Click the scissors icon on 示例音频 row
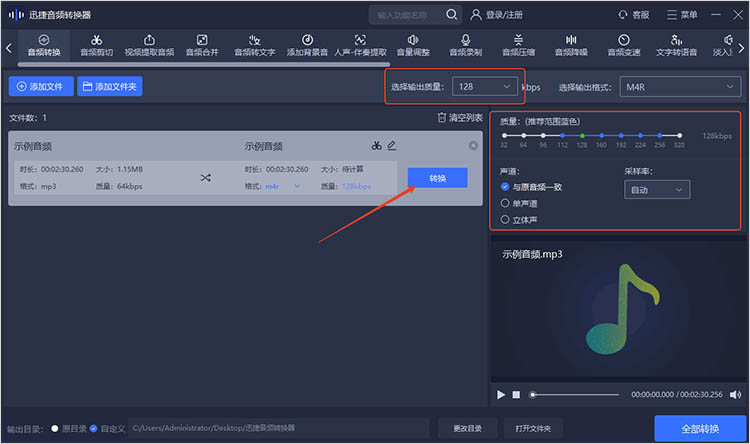Viewport: 750px width, 444px height. point(376,145)
